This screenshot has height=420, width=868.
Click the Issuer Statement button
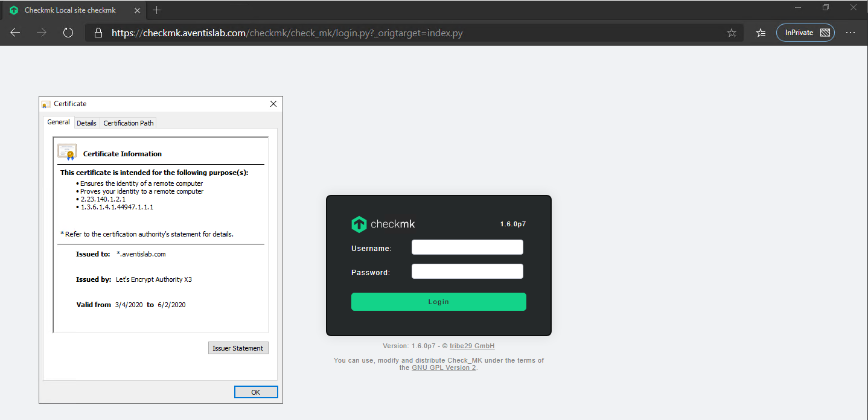[238, 348]
